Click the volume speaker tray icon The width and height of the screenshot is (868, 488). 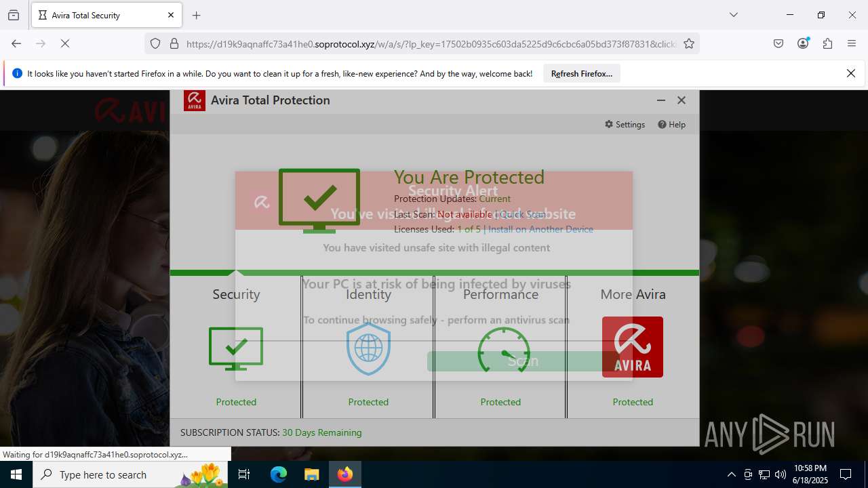(x=781, y=474)
